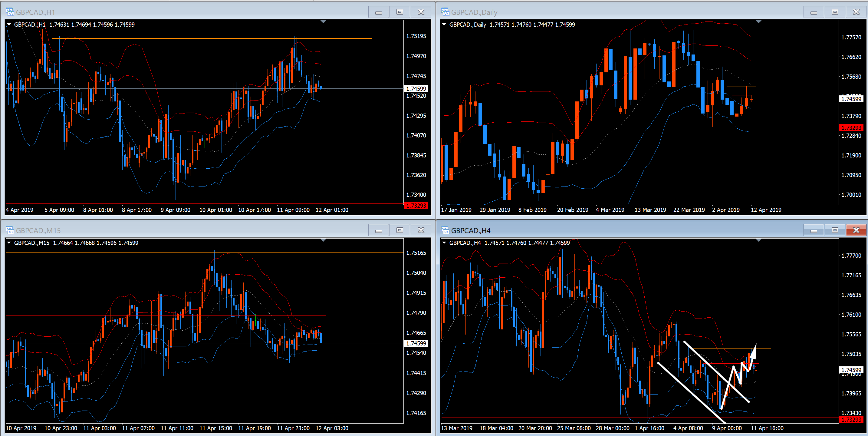868x436 pixels.
Task: Maximize the GBPCAD H1 chart window
Action: pos(399,12)
